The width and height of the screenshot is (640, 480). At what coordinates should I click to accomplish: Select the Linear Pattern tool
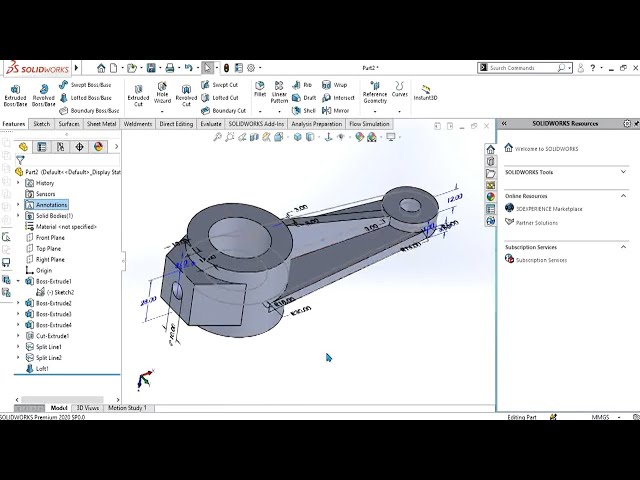click(279, 92)
